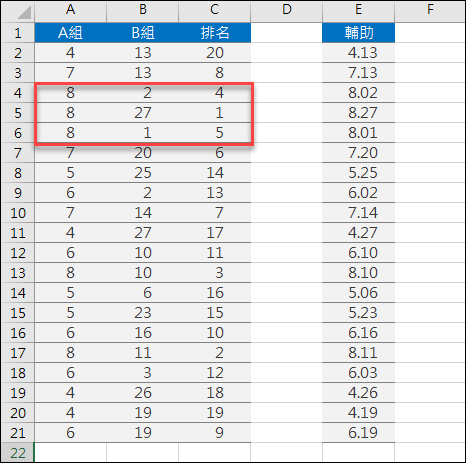The height and width of the screenshot is (463, 466).
Task: Click B組 cell 27 in row 5
Action: (x=143, y=113)
